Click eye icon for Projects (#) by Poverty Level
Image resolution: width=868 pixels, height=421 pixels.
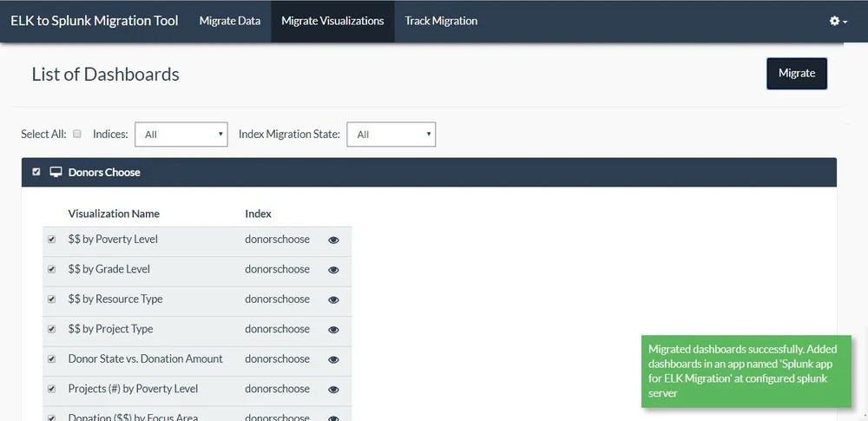pos(333,390)
